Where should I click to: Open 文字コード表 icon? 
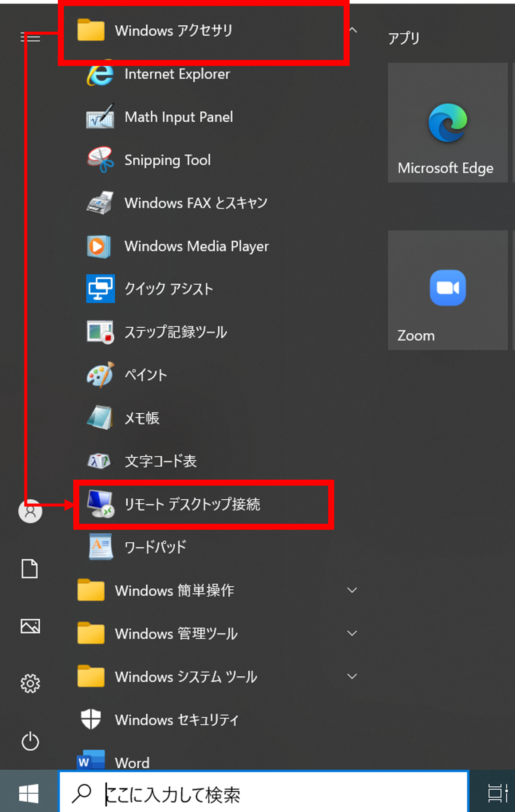99,461
